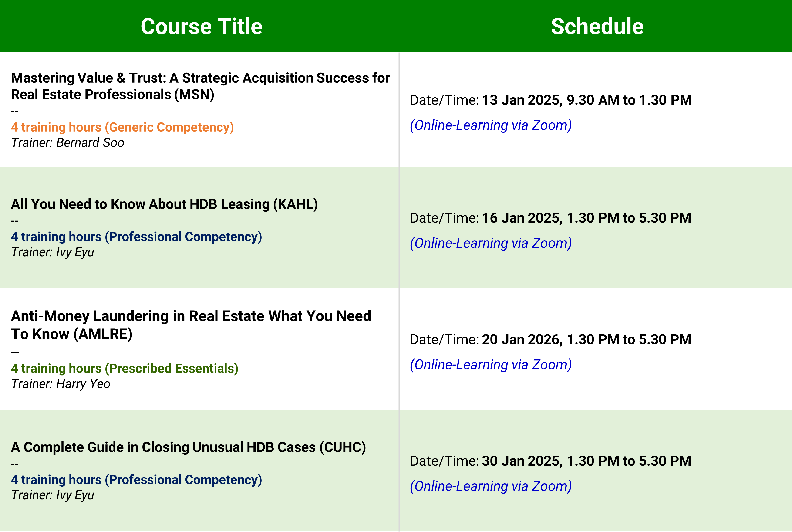Click the "Course Title" column header

[202, 27]
